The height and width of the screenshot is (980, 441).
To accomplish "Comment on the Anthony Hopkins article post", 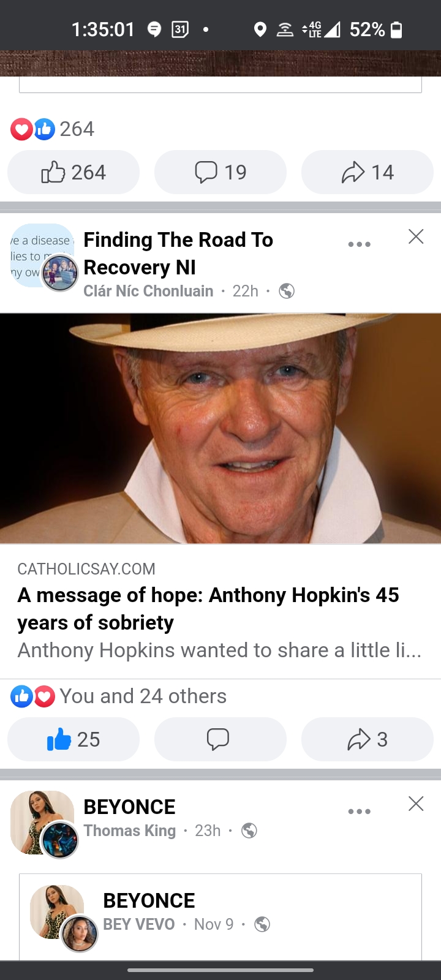I will point(221,739).
